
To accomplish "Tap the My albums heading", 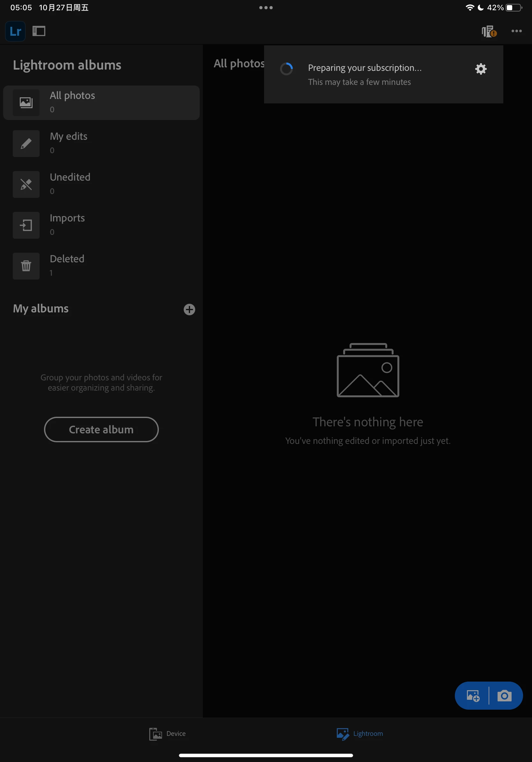I will (41, 309).
